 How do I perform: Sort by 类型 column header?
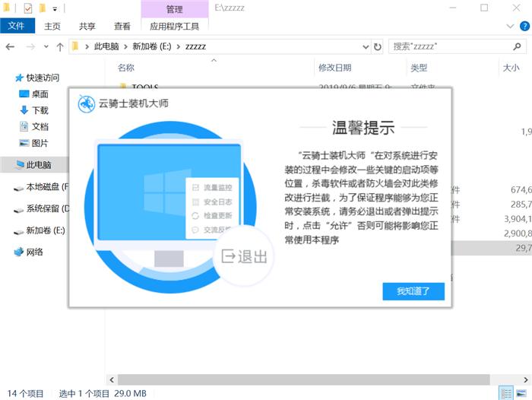point(419,68)
